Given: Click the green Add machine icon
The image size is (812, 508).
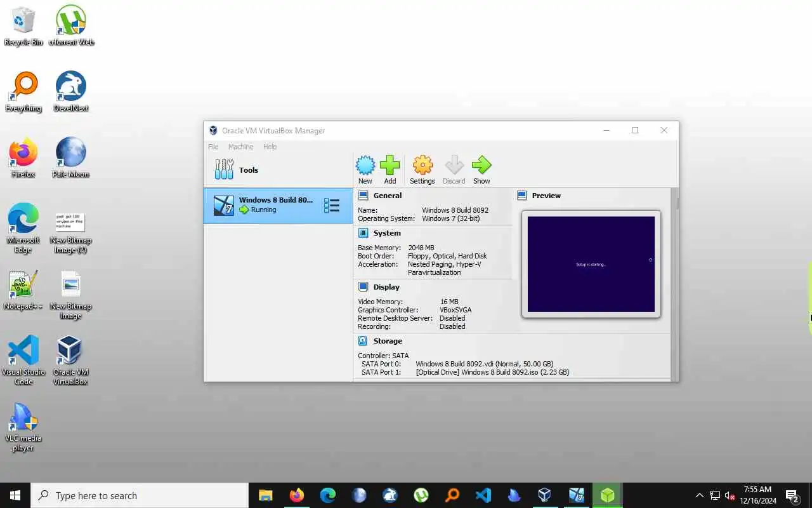Looking at the screenshot, I should point(390,165).
